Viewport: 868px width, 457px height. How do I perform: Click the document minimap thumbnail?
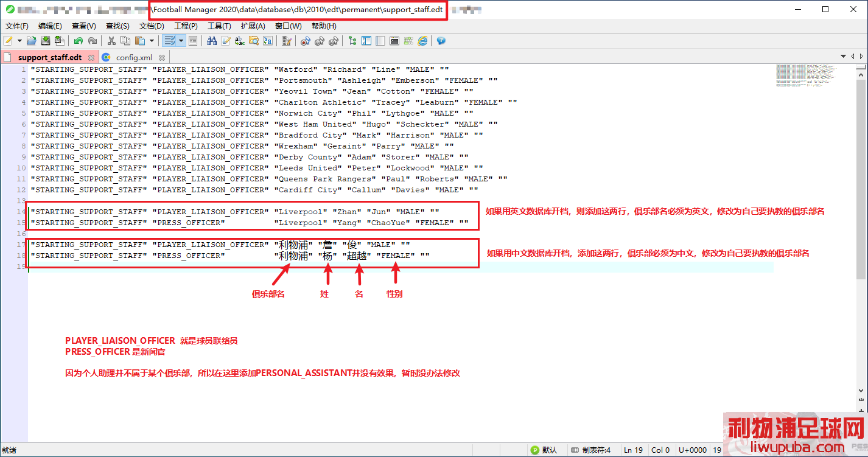pyautogui.click(x=806, y=75)
